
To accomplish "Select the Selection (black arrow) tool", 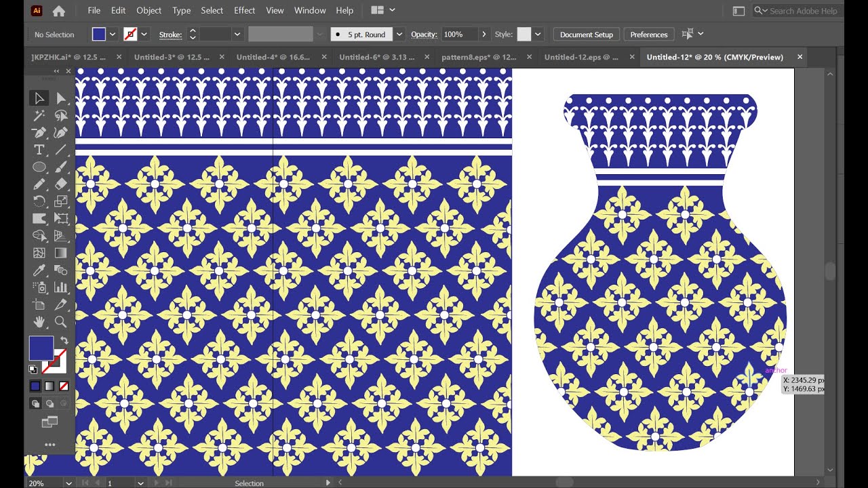I will (x=39, y=98).
